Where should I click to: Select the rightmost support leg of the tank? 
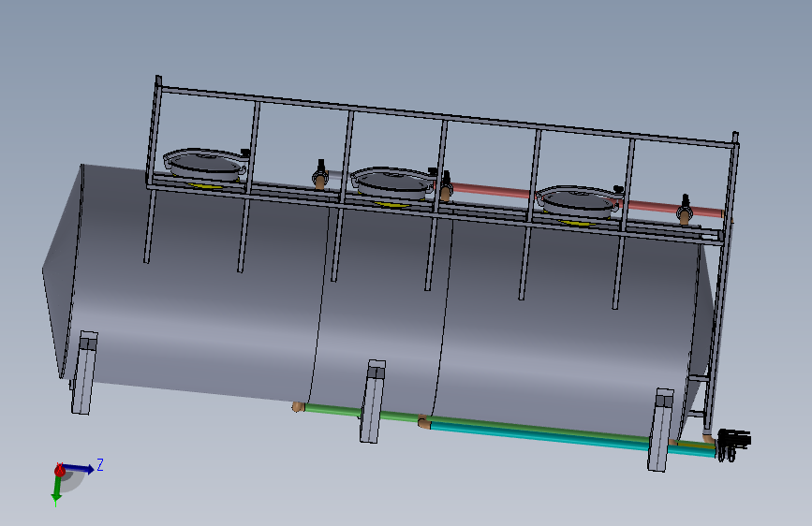(x=660, y=431)
